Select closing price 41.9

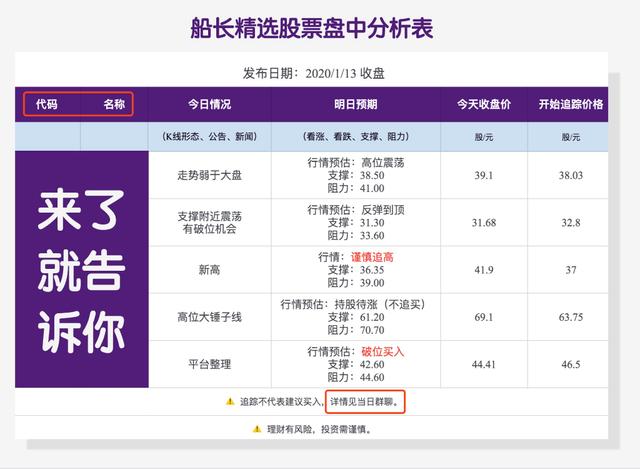point(484,270)
